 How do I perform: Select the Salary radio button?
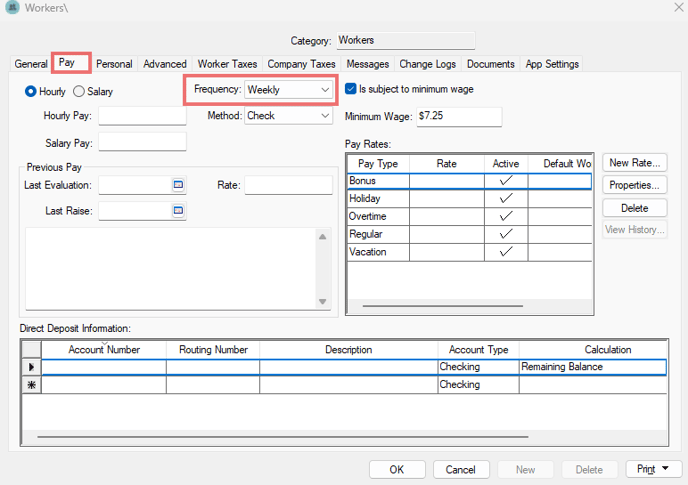[79, 91]
